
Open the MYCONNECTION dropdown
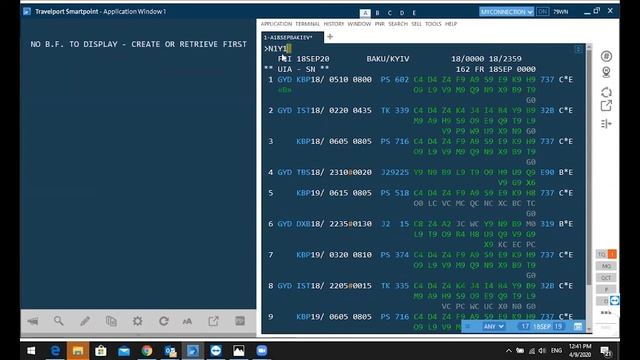(506, 12)
